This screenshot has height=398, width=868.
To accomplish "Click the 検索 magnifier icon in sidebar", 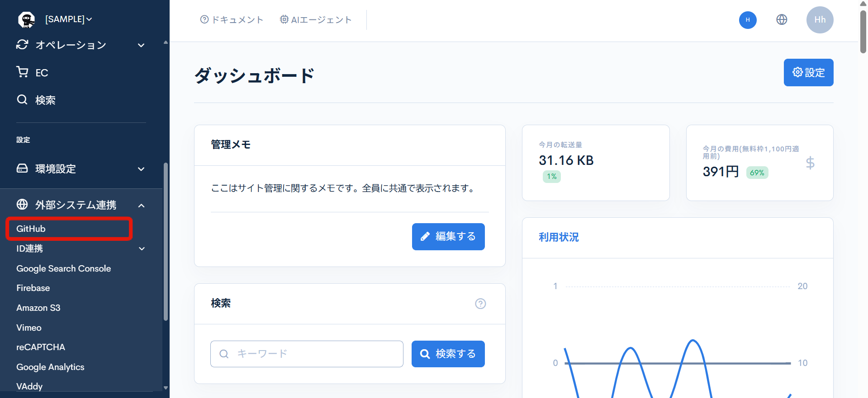I will coord(22,99).
